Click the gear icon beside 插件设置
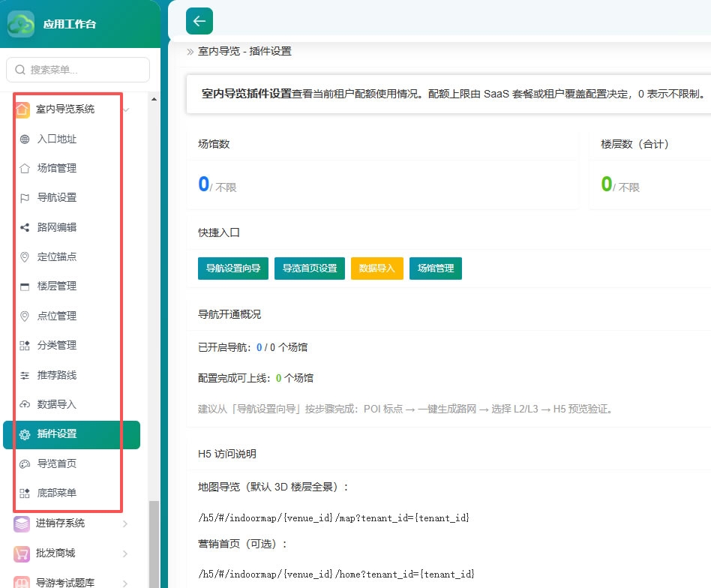711x588 pixels. coord(25,434)
